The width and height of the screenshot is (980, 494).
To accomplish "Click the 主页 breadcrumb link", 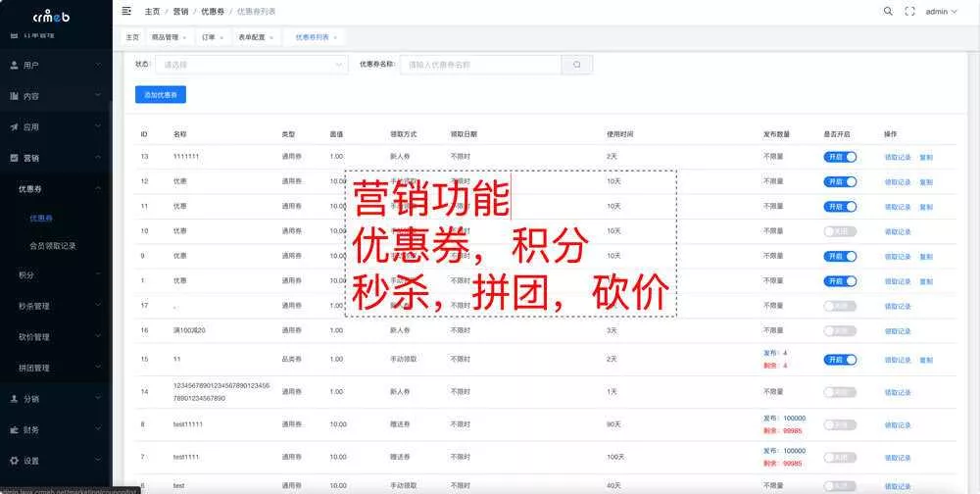I will point(152,11).
